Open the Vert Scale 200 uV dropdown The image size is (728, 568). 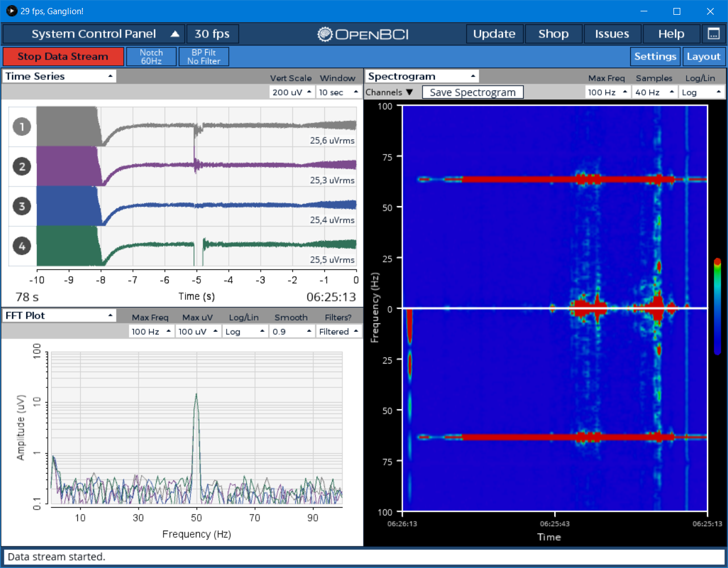[291, 91]
